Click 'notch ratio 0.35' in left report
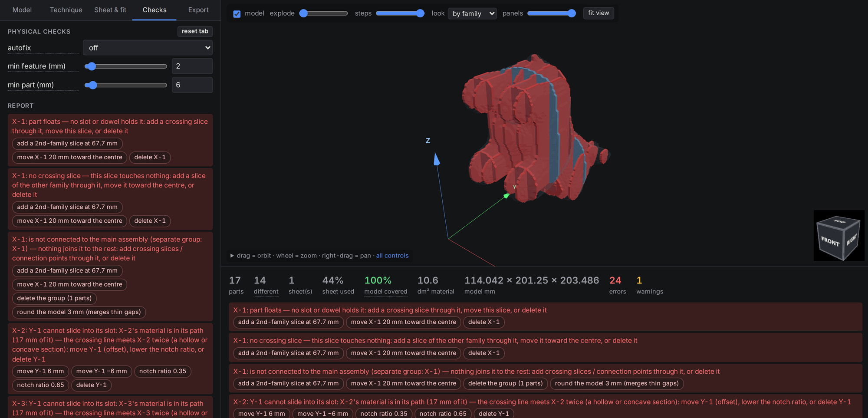This screenshot has width=868, height=418. click(x=163, y=371)
